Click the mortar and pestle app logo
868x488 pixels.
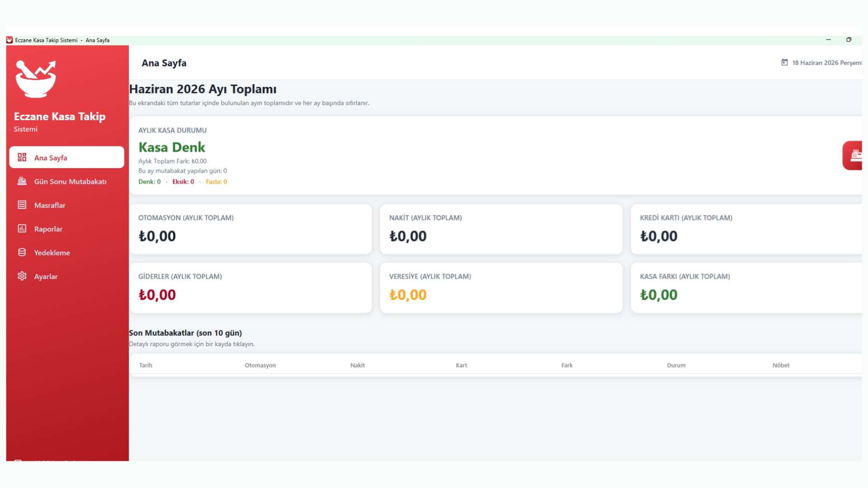click(x=36, y=79)
